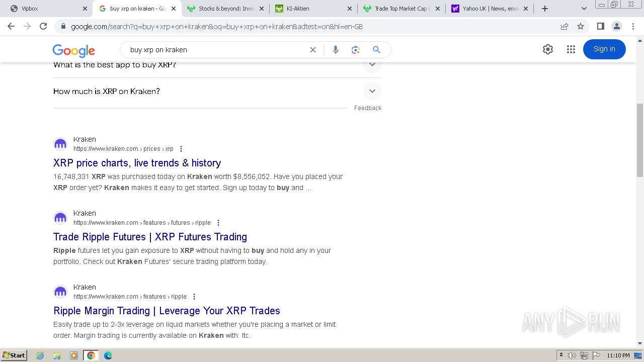
Task: Click the scrollbar down arrow
Action: pyautogui.click(x=640, y=344)
